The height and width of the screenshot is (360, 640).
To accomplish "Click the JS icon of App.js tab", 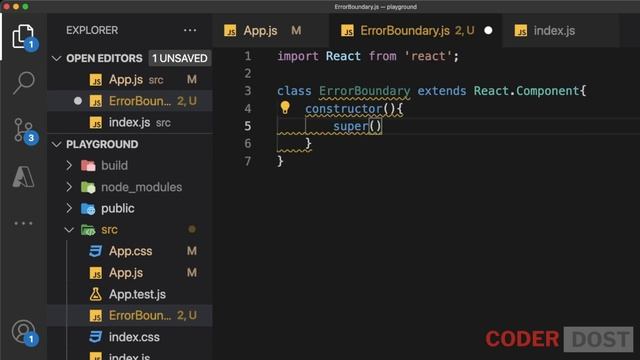I will tap(230, 31).
